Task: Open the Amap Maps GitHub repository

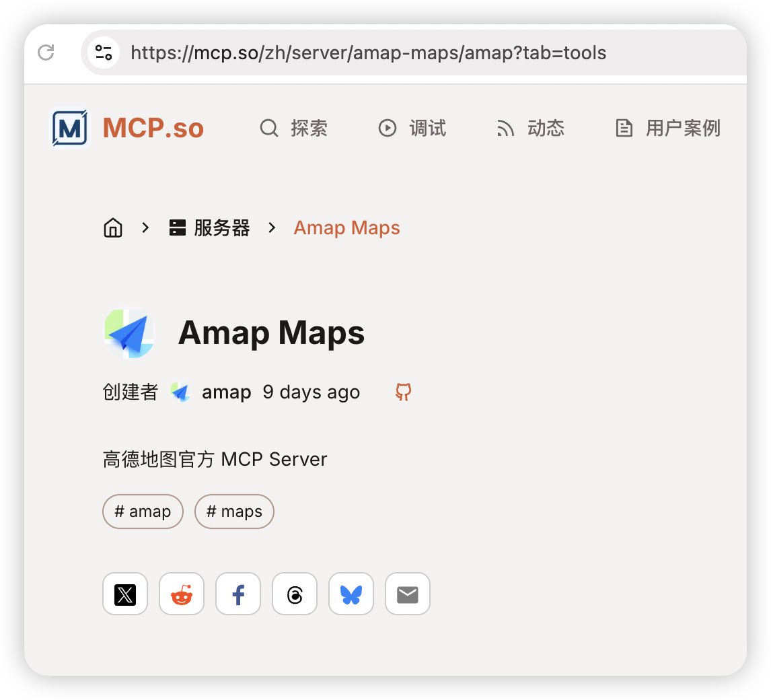Action: (x=403, y=392)
